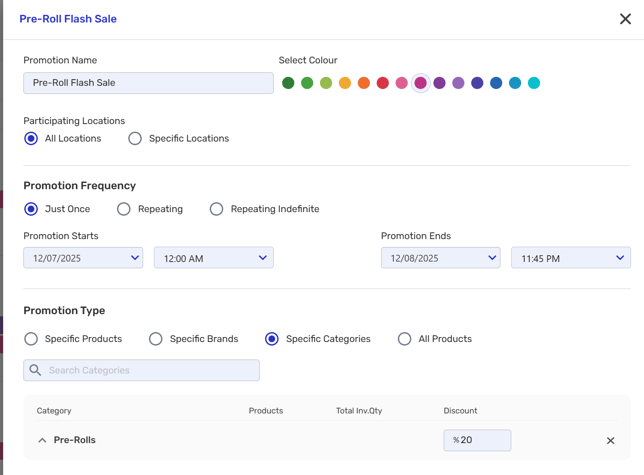The height and width of the screenshot is (475, 644).
Task: Pick the dark green colour swatch
Action: pyautogui.click(x=288, y=83)
